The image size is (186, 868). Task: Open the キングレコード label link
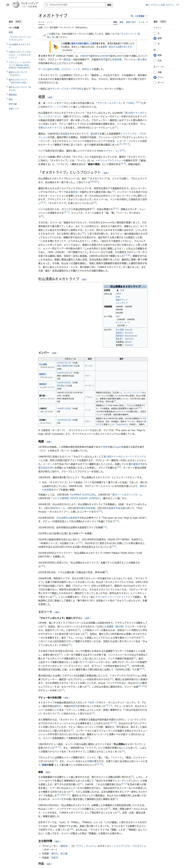pos(123,322)
